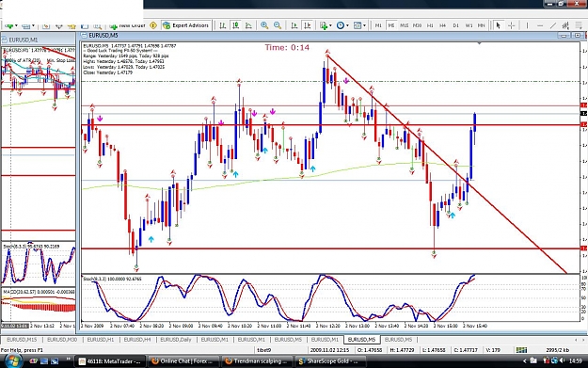Open the EURUSD,M15 chart tab
This screenshot has height=368, width=588.
point(22,340)
